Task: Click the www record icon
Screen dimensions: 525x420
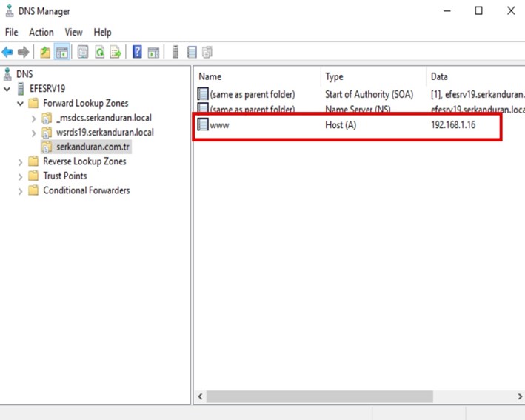Action: (x=203, y=125)
